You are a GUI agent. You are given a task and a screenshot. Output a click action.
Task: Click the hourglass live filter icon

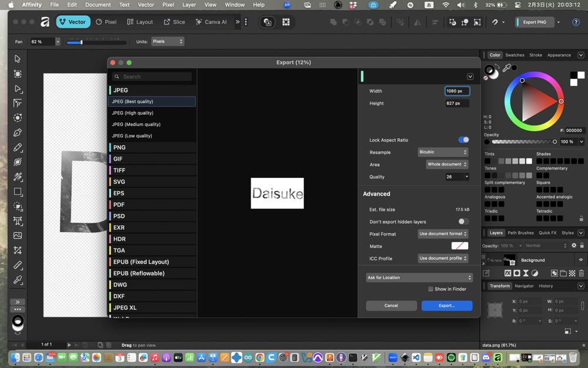[x=526, y=273]
